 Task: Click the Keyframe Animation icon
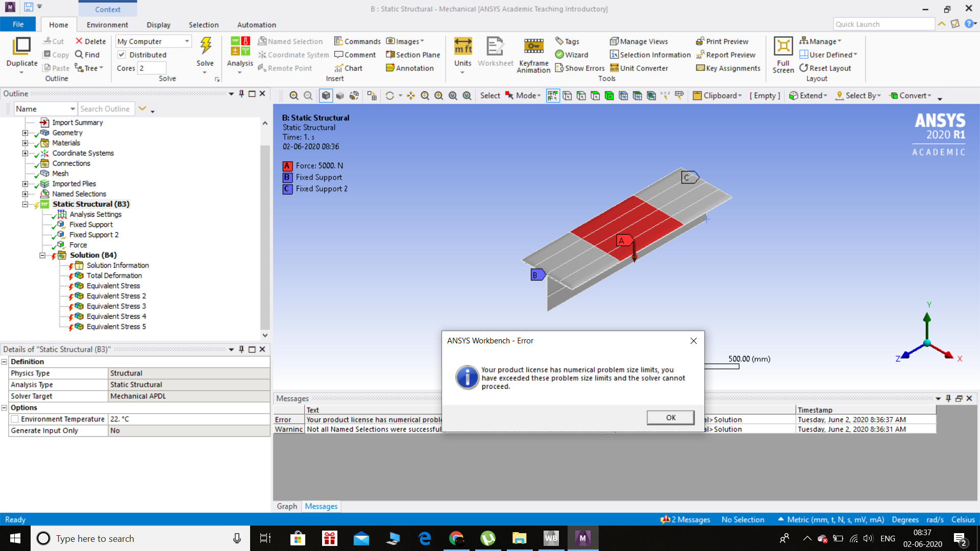(533, 47)
